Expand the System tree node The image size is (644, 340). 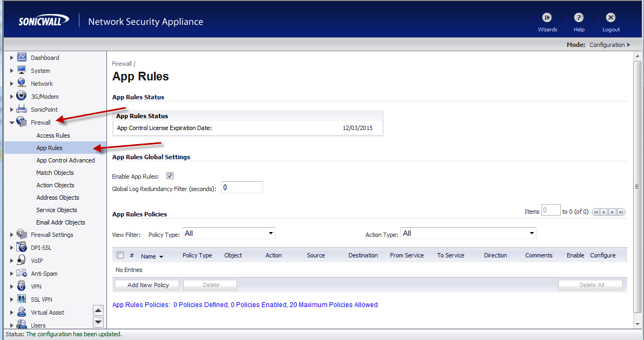click(x=11, y=71)
